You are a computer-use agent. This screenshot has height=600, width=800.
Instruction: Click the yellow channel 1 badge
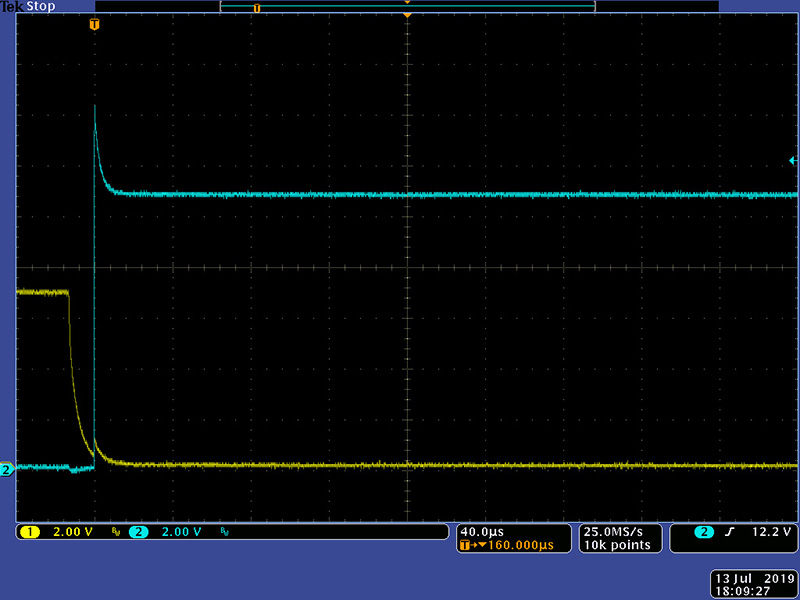pos(30,532)
